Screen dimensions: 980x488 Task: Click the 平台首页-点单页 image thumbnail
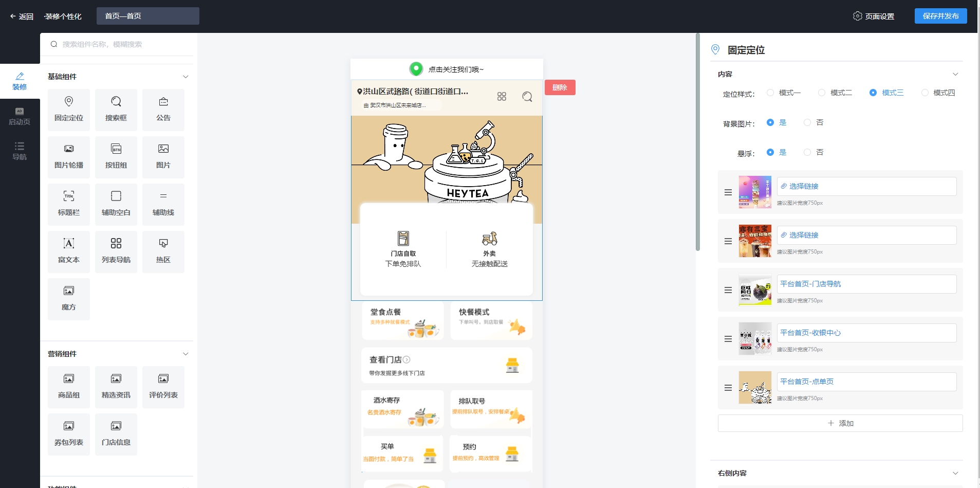755,387
